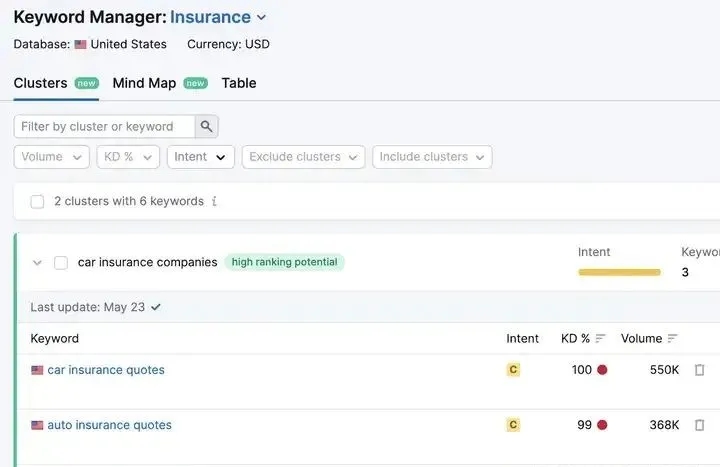This screenshot has width=720, height=467.
Task: Open the Insurance list dropdown chevron
Action: [x=261, y=17]
